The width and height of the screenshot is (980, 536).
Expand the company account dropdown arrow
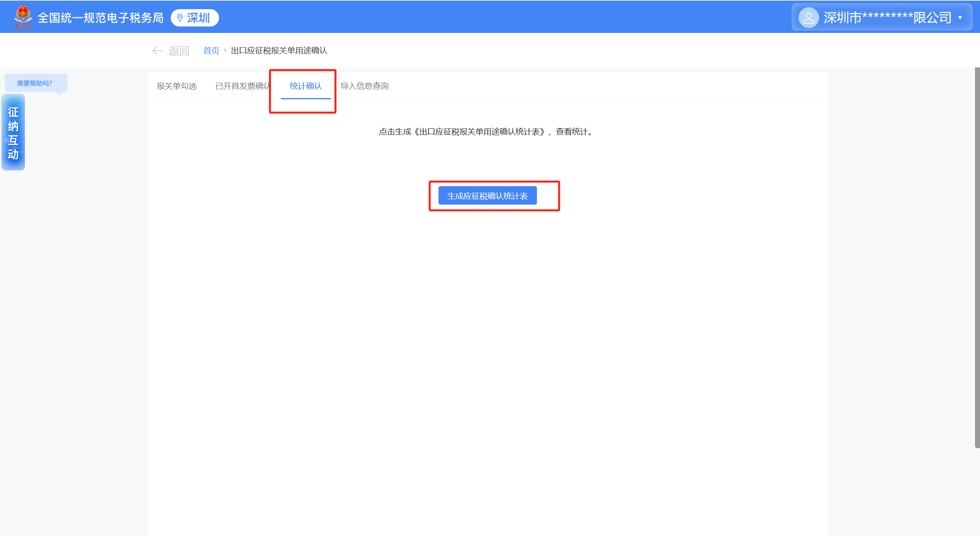pos(960,18)
